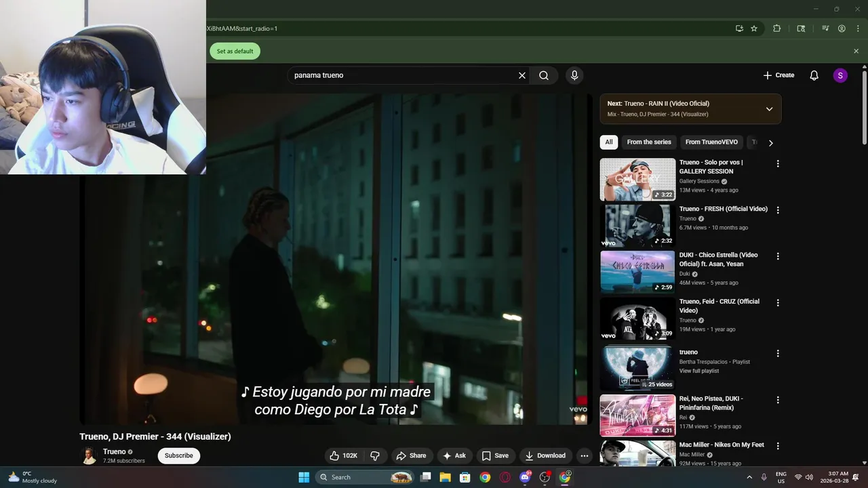Open Trueno FRESH video thumbnail
This screenshot has width=868, height=488.
click(637, 226)
